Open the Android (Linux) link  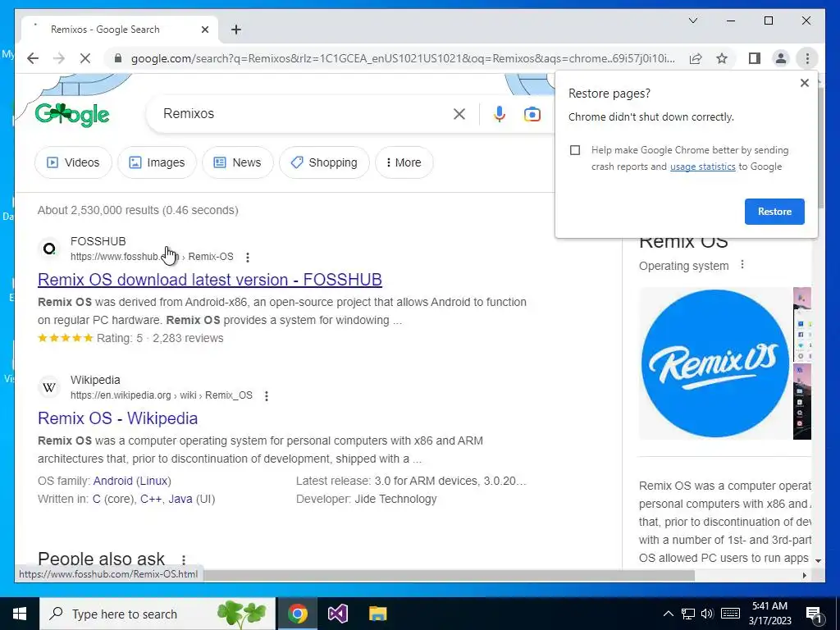pyautogui.click(x=132, y=481)
